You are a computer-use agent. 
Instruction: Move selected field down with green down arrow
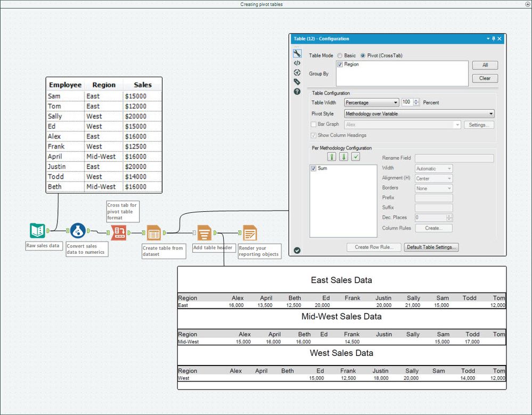pyautogui.click(x=342, y=157)
